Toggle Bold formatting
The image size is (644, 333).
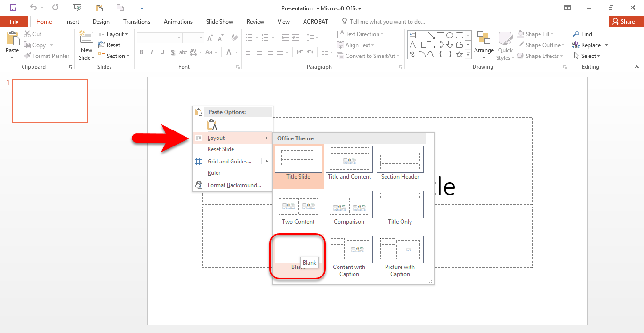(x=140, y=52)
